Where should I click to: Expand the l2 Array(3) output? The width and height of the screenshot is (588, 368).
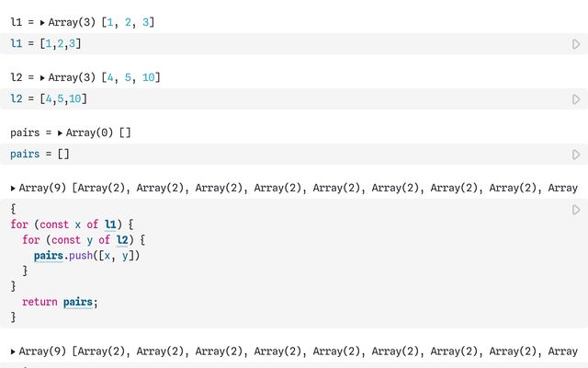(42, 78)
